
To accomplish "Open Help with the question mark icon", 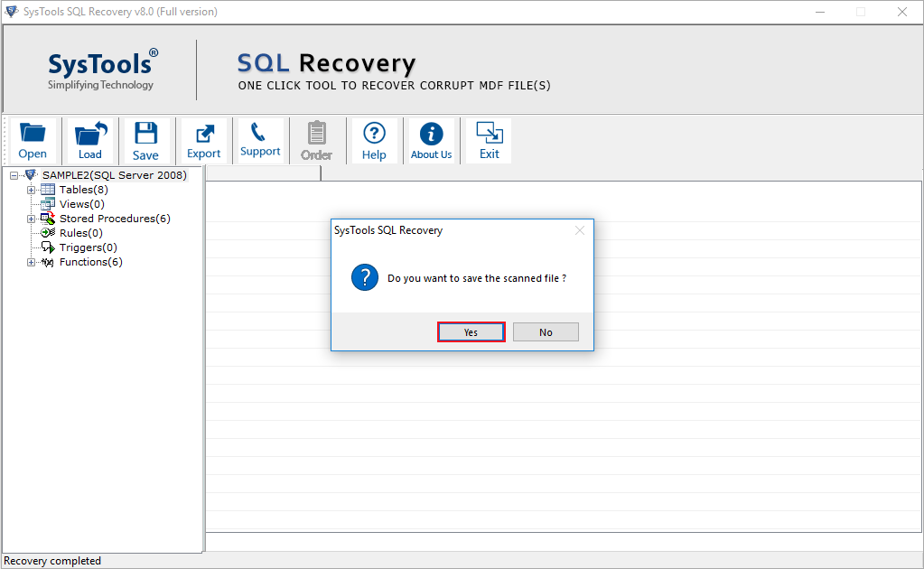I will click(x=374, y=133).
